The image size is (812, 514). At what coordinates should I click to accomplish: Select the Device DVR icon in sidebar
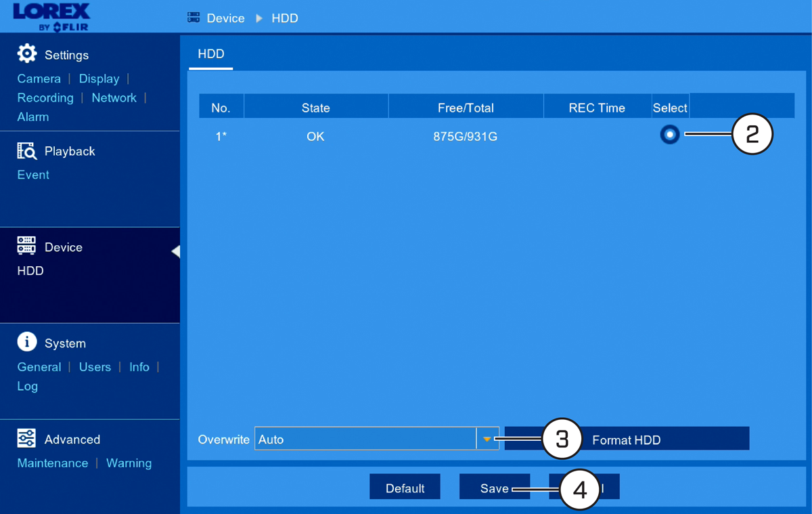(x=26, y=246)
